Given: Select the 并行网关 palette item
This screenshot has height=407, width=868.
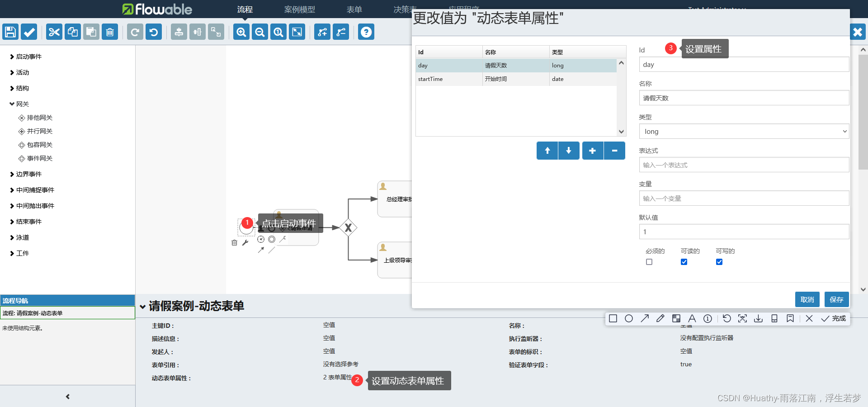Looking at the screenshot, I should [36, 131].
